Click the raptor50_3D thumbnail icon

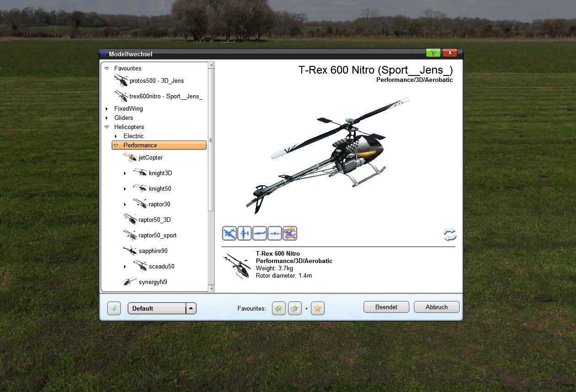click(x=130, y=220)
